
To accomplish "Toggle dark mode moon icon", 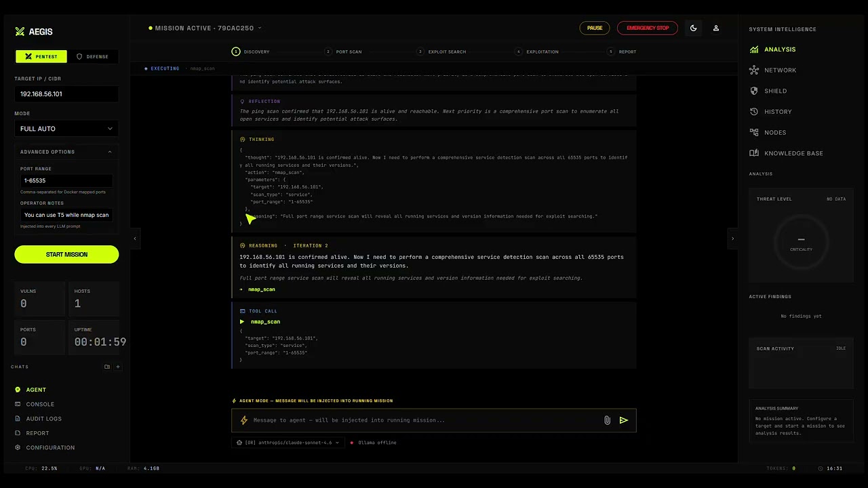I will (x=693, y=28).
